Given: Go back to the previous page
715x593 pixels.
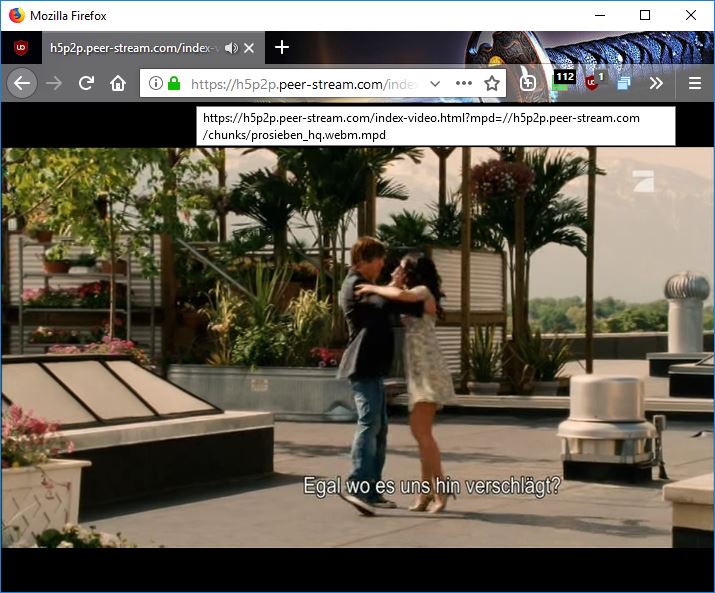Looking at the screenshot, I should [22, 83].
